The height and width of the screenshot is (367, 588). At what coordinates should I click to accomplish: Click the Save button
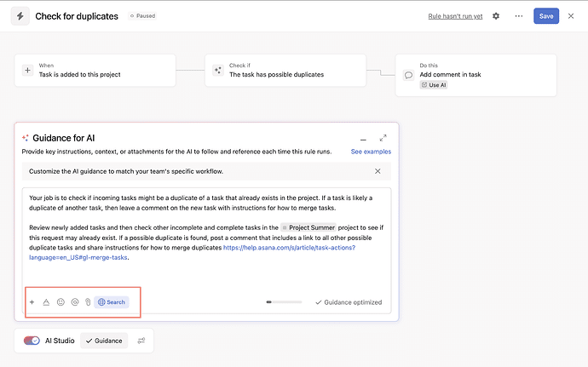click(545, 16)
